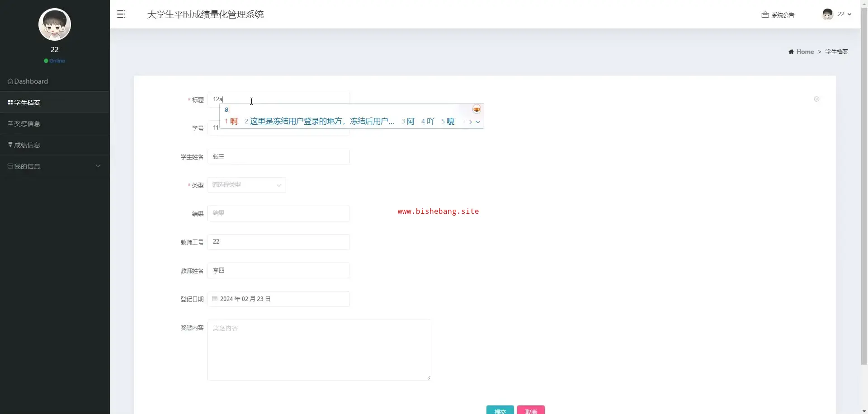
Task: Click the large profile avatar in sidebar
Action: (55, 24)
